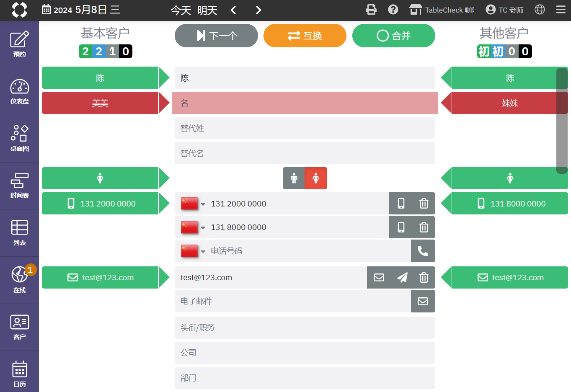Click the TableCheck logo icon

pos(19,10)
